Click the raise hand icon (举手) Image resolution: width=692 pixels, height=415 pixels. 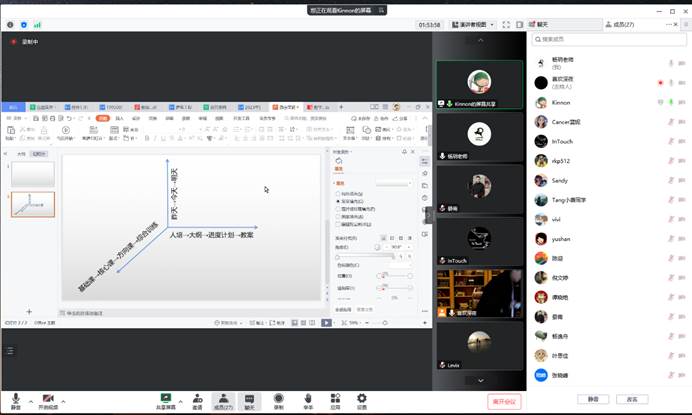[x=307, y=398]
